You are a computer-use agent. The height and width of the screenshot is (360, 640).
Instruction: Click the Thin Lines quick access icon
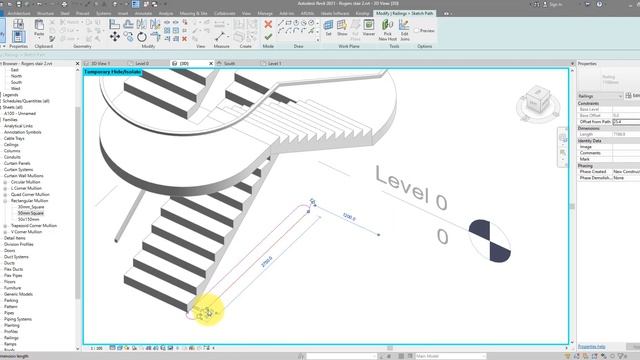(136, 4)
